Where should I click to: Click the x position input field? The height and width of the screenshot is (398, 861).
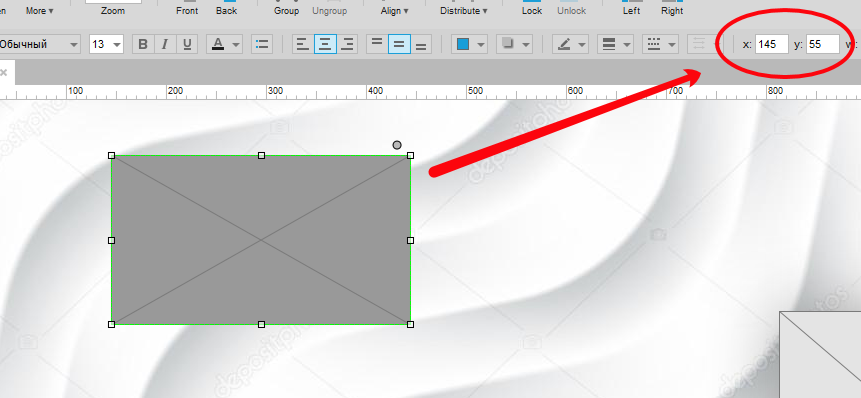pyautogui.click(x=771, y=44)
